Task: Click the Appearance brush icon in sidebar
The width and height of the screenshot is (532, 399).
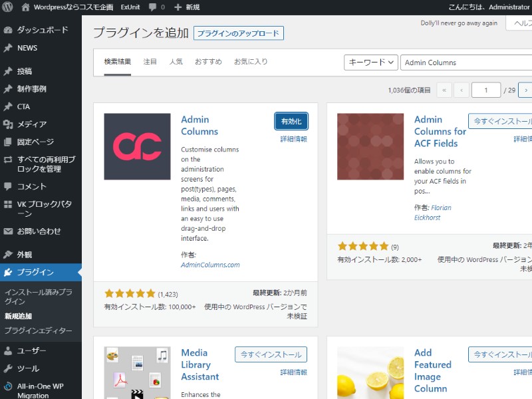Action: (x=8, y=255)
